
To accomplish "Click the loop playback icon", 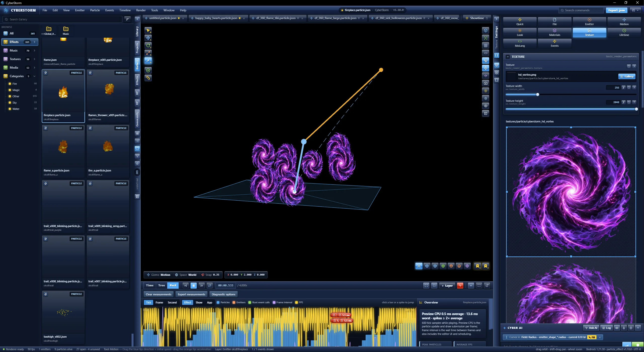I will [210, 286].
